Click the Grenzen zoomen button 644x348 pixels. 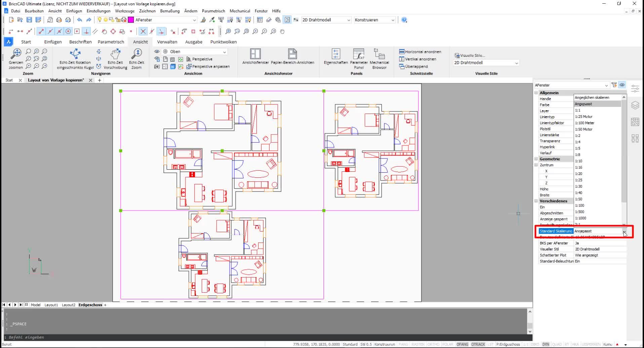tap(16, 59)
